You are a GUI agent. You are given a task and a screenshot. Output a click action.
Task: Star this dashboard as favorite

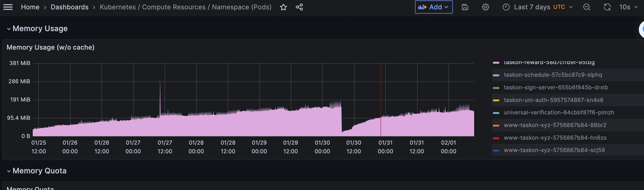[x=283, y=7]
